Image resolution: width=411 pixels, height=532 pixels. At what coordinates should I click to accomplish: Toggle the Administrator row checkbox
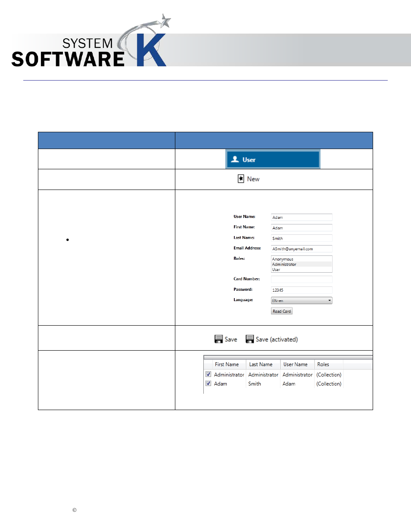(x=209, y=374)
